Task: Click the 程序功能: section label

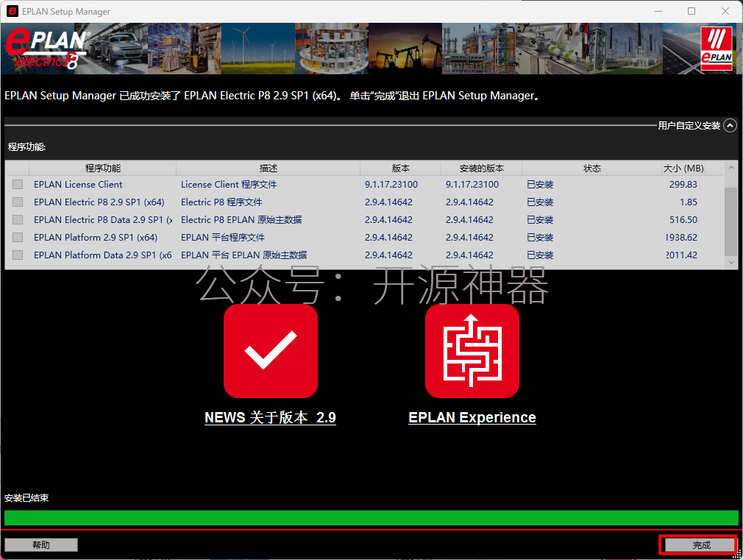Action: point(26,146)
